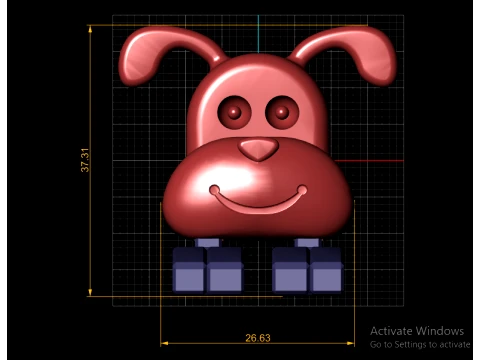Click the red horizontal axis line

coord(369,161)
